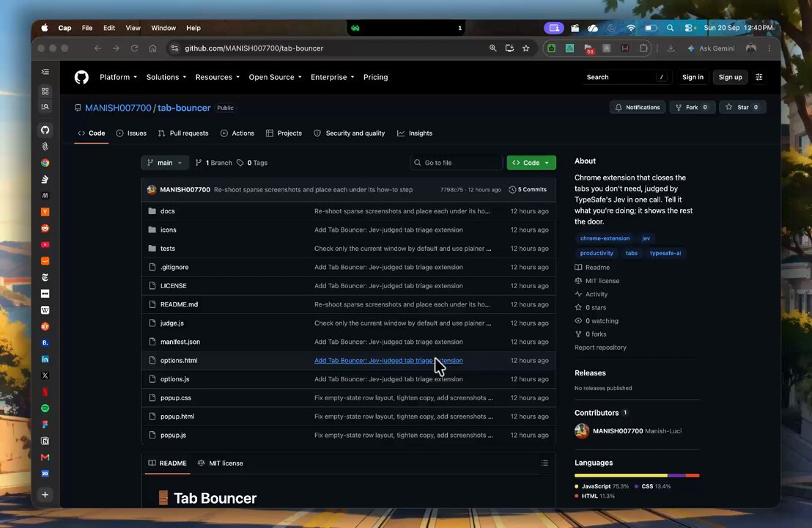Click the browser home icon
812x528 pixels.
[x=152, y=48]
